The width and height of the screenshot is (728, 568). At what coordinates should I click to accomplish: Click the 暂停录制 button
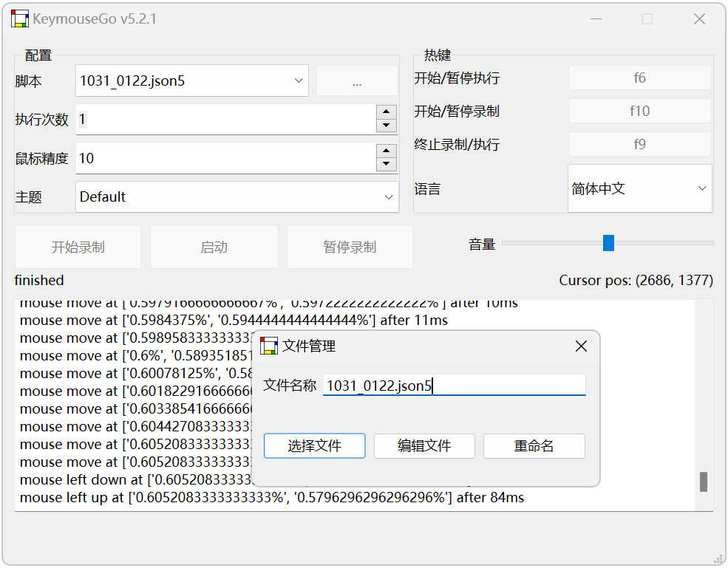click(350, 247)
